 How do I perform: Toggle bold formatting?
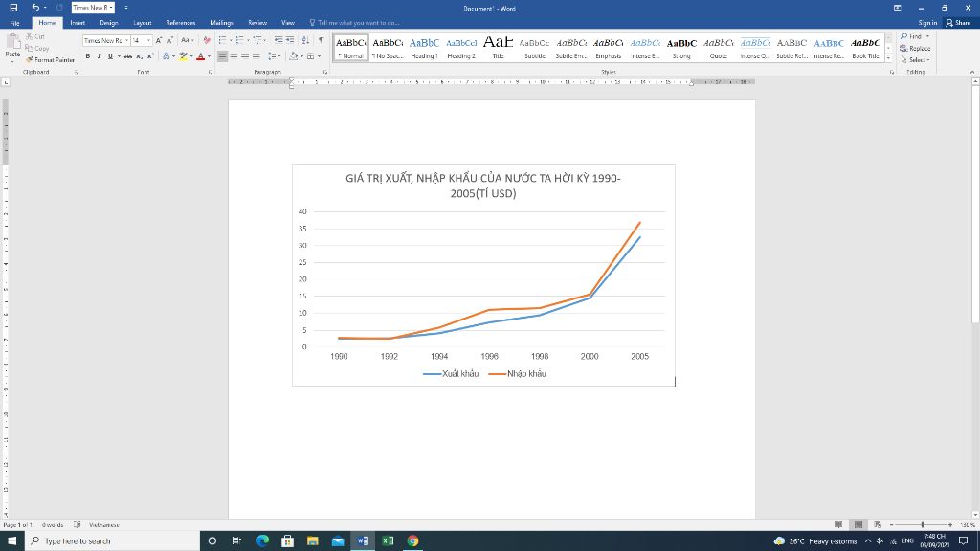coord(87,56)
